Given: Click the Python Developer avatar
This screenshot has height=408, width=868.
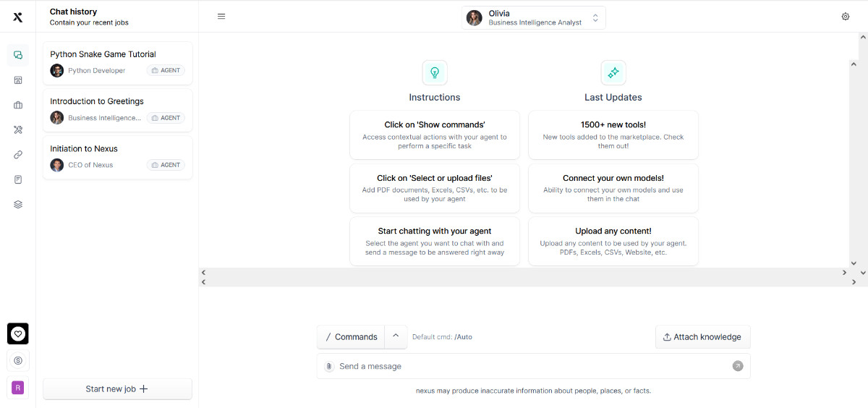Looking at the screenshot, I should [57, 70].
